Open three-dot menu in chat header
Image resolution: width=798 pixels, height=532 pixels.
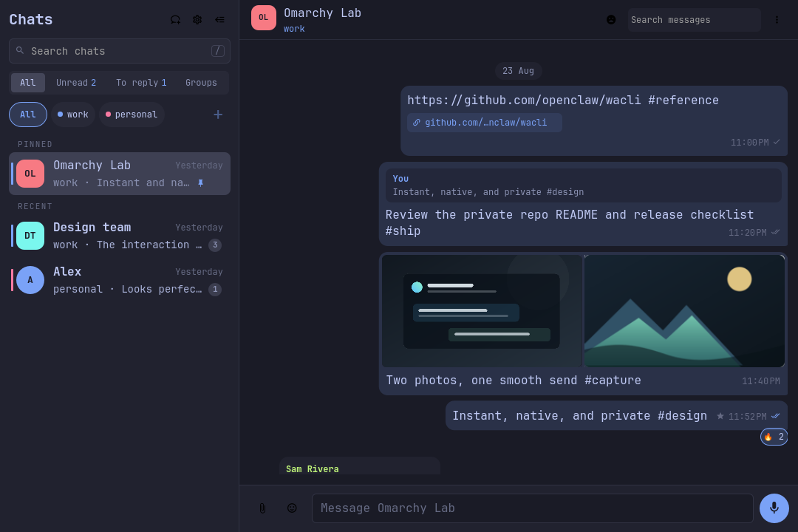[777, 20]
